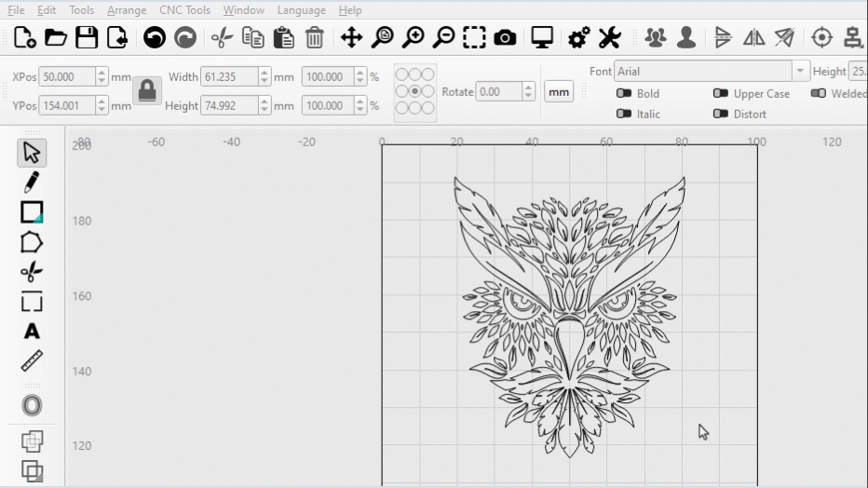This screenshot has height=488, width=868.
Task: Click the Rotate spinner arrows
Action: [x=529, y=91]
